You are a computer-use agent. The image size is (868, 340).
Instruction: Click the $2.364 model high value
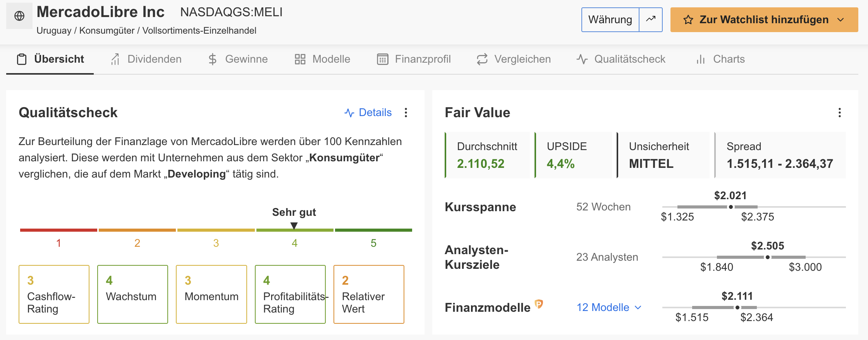[757, 318]
